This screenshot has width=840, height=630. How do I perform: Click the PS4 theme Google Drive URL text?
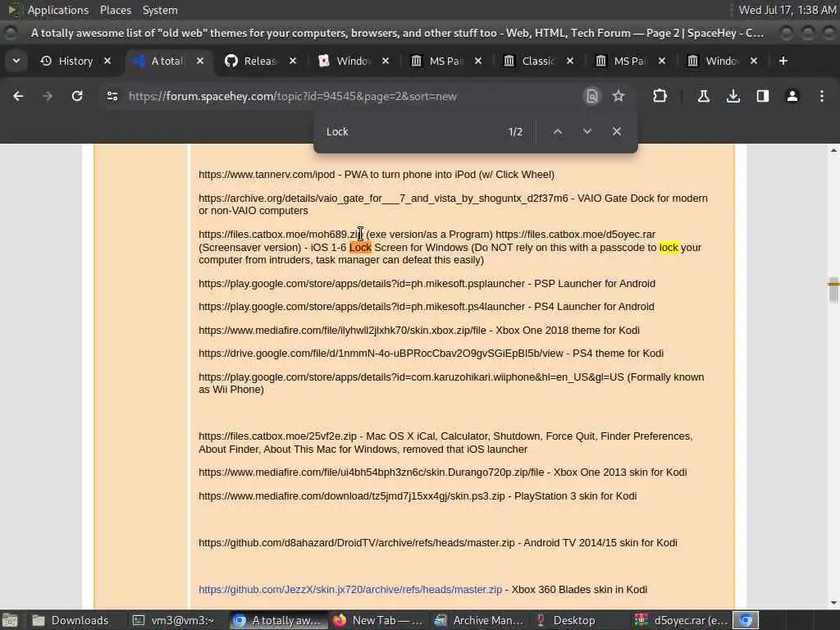(381, 353)
